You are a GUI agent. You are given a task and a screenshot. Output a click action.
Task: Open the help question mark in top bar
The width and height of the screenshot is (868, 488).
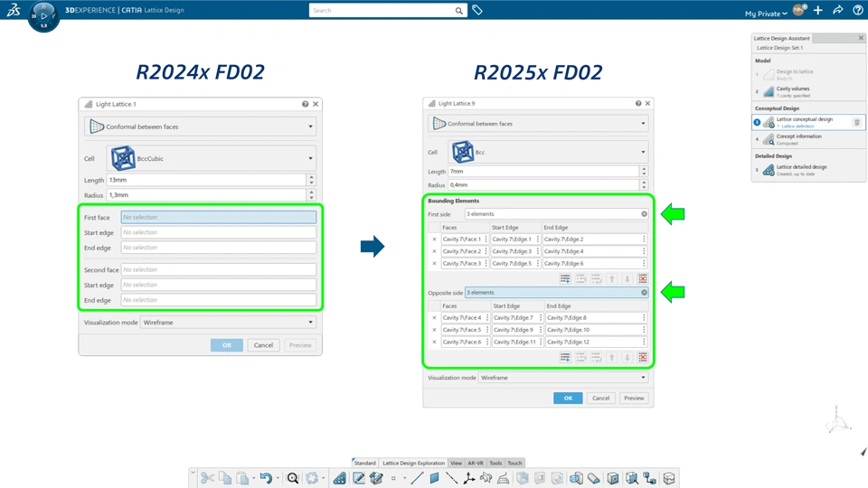coord(858,10)
